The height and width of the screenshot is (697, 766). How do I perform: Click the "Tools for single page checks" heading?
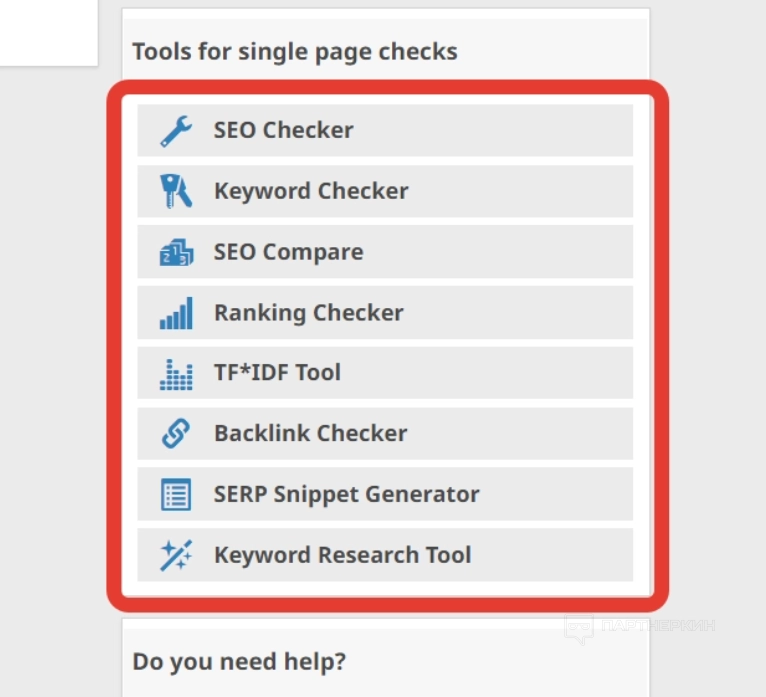tap(294, 52)
